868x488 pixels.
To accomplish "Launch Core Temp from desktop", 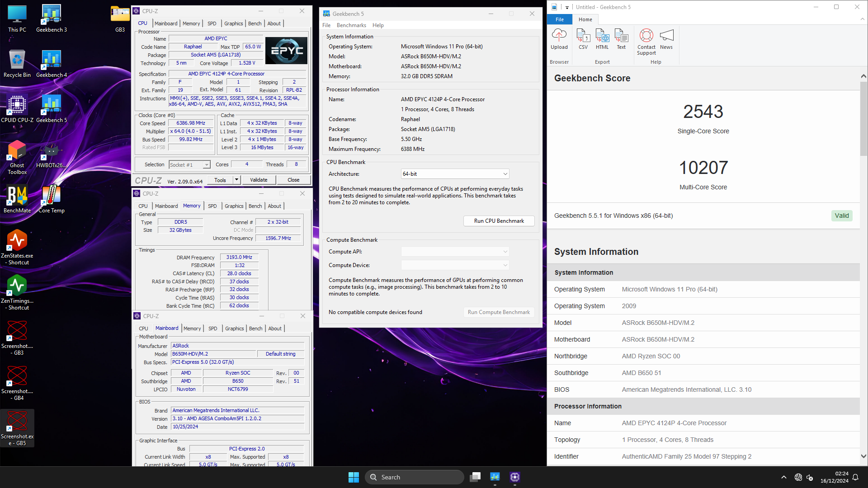I will pos(52,200).
